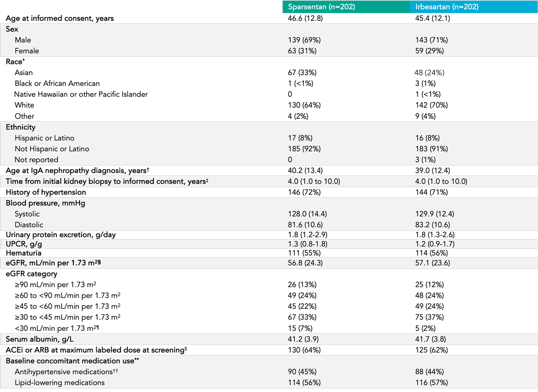Click the 'Sex' section heading
This screenshot has width=538, height=392.
click(x=12, y=29)
